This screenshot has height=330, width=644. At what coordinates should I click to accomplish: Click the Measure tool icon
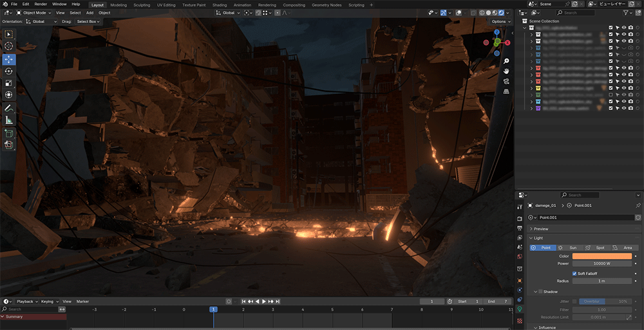(9, 120)
